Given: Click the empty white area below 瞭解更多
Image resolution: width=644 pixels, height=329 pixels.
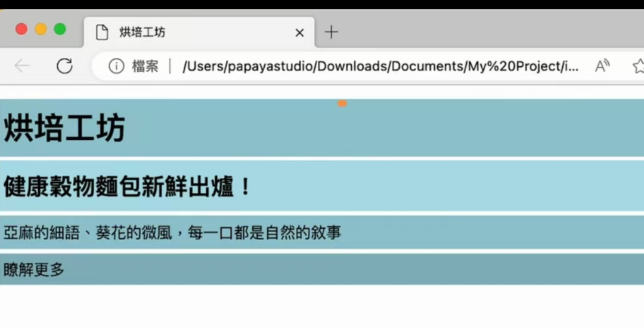Looking at the screenshot, I should [x=322, y=308].
